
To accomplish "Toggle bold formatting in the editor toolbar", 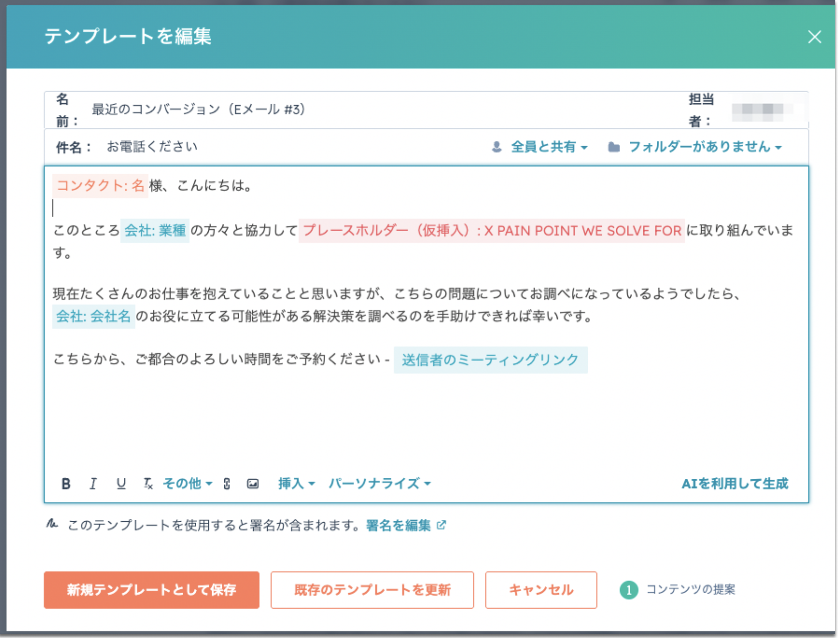I will [x=66, y=484].
